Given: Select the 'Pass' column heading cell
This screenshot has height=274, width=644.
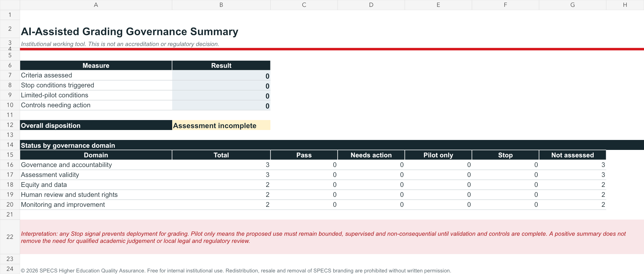Looking at the screenshot, I should (304, 155).
